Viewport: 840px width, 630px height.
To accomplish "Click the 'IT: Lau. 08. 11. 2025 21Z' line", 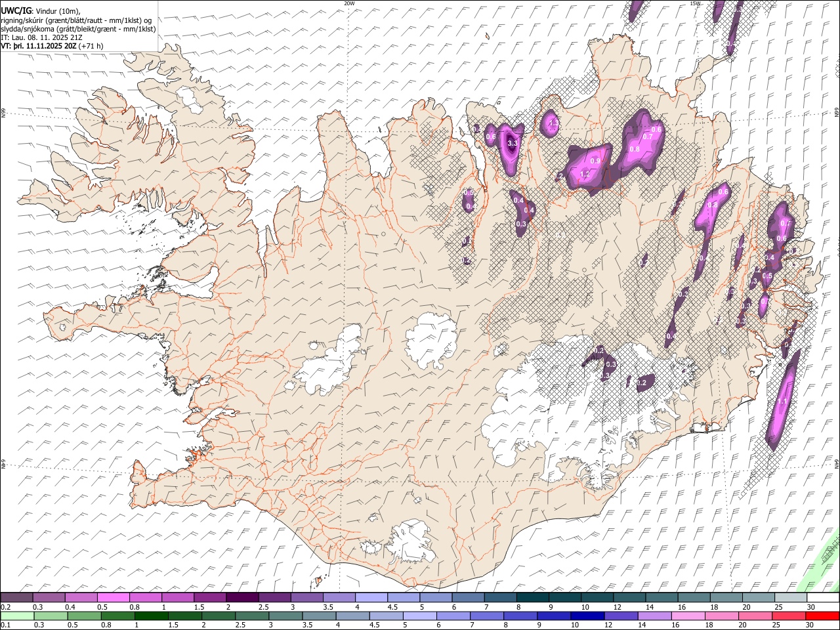I will (42, 37).
